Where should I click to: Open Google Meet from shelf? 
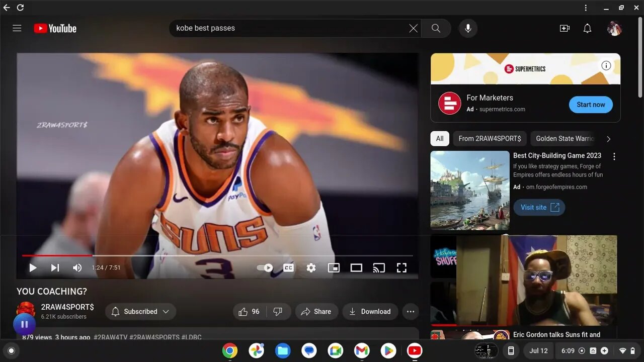[x=336, y=350]
